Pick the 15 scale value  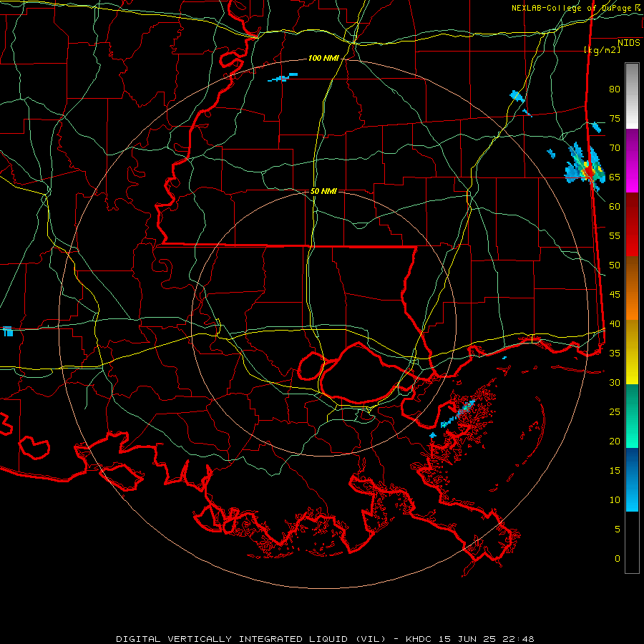(x=615, y=471)
